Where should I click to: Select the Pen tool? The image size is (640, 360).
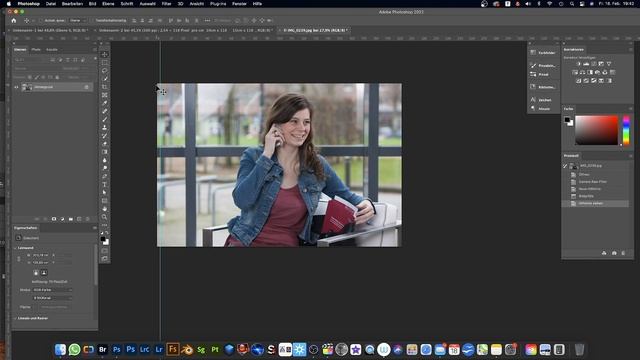click(x=104, y=176)
